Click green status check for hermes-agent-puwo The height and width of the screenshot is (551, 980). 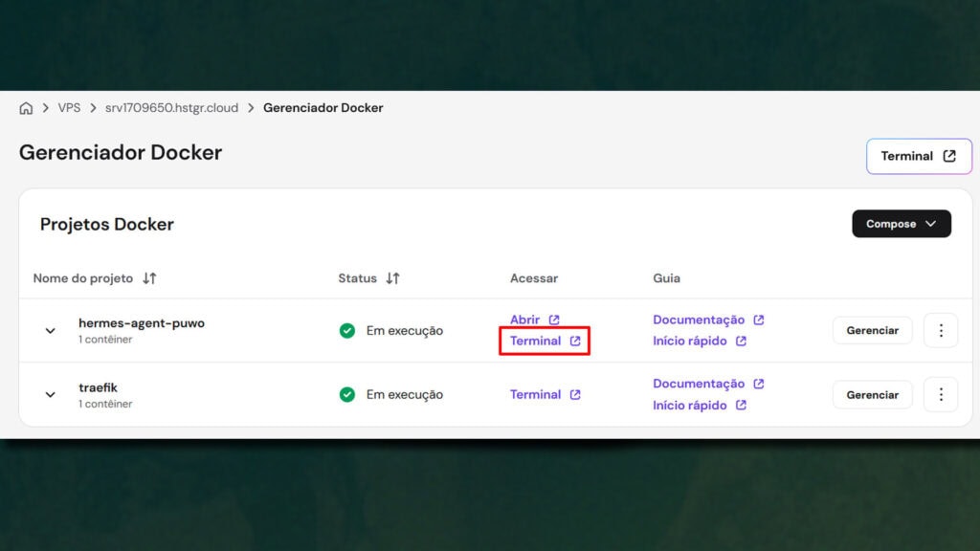[346, 330]
